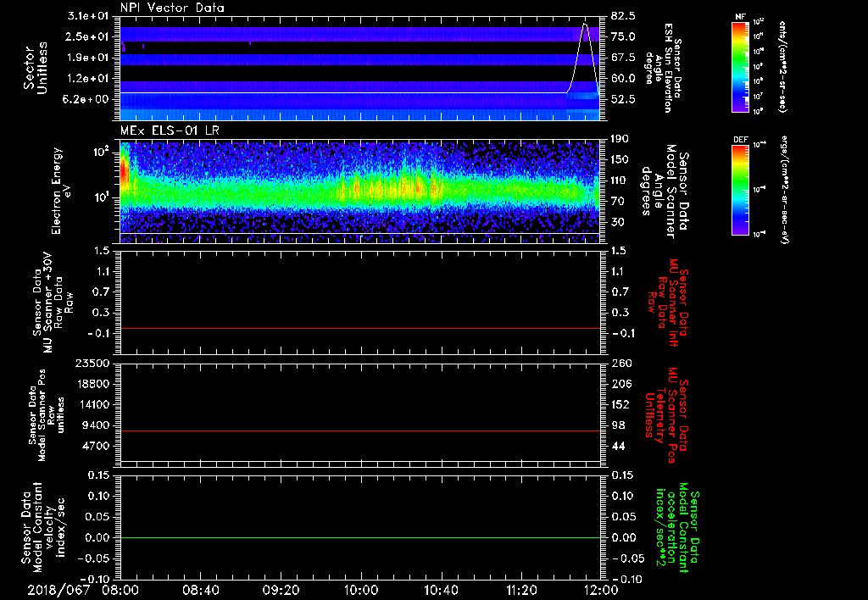The height and width of the screenshot is (600, 868).
Task: Click the white sun elevation peak curve
Action: (585, 26)
